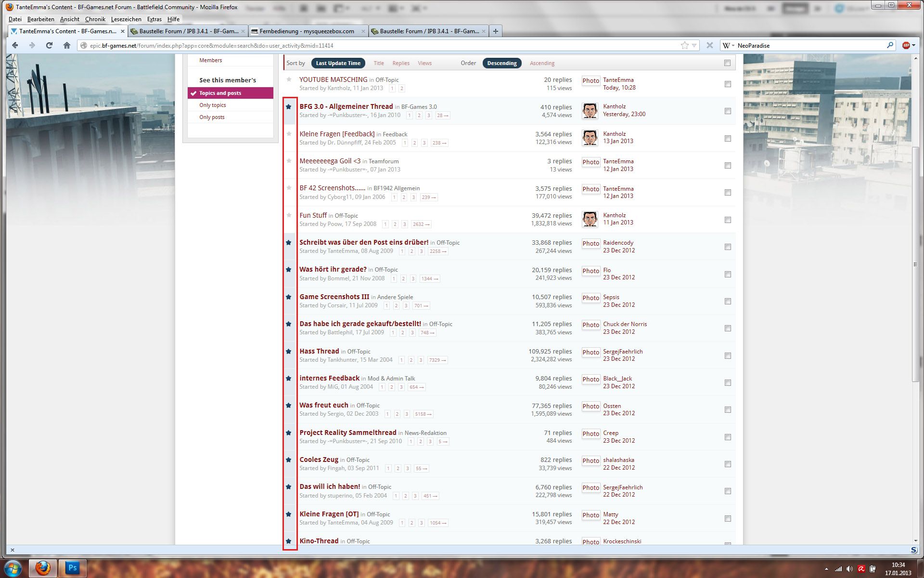Open the Lesezeichen menu
The image size is (924, 578).
click(126, 19)
